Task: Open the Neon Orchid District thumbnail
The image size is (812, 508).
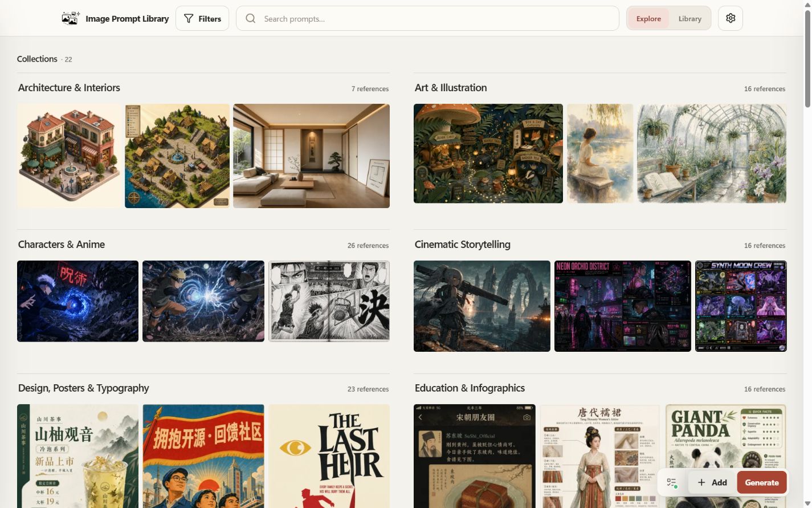Action: pos(623,306)
